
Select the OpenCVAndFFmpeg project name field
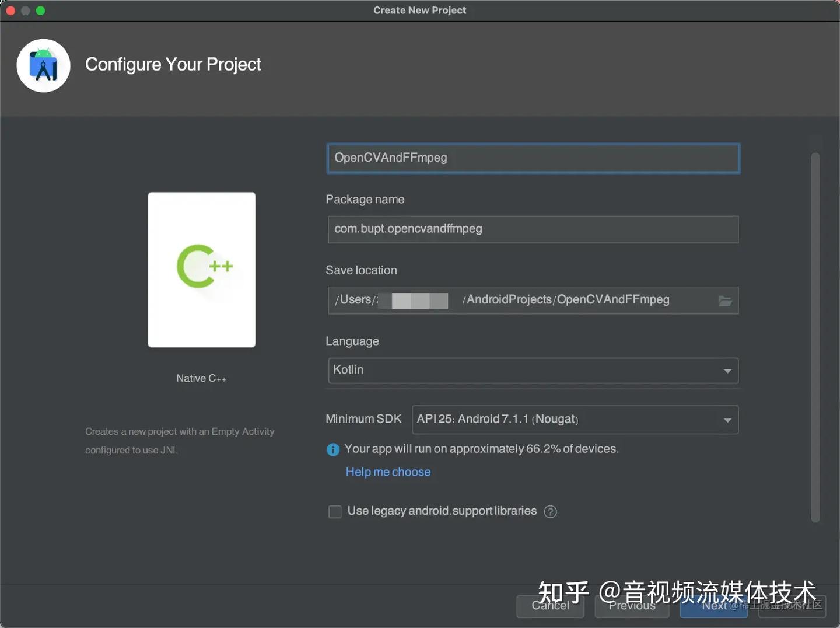532,158
